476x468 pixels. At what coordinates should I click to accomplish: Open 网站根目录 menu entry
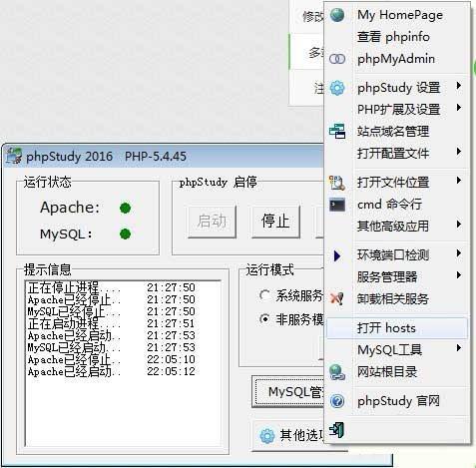(397, 372)
